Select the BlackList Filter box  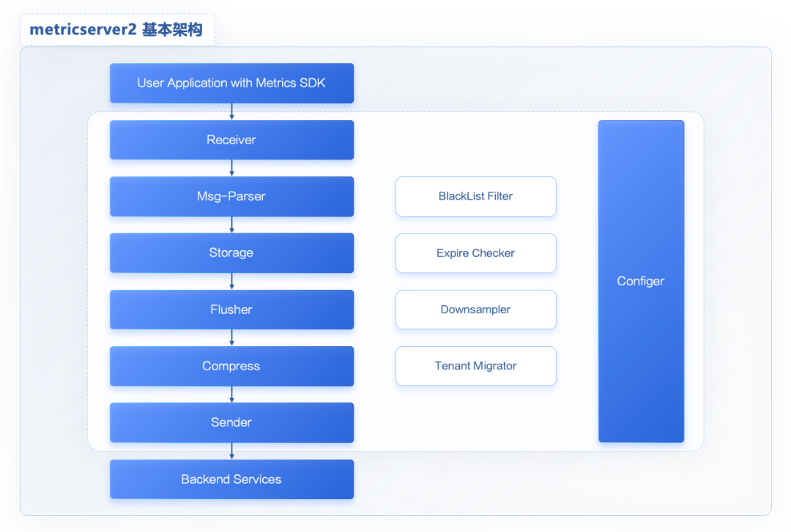tap(476, 196)
